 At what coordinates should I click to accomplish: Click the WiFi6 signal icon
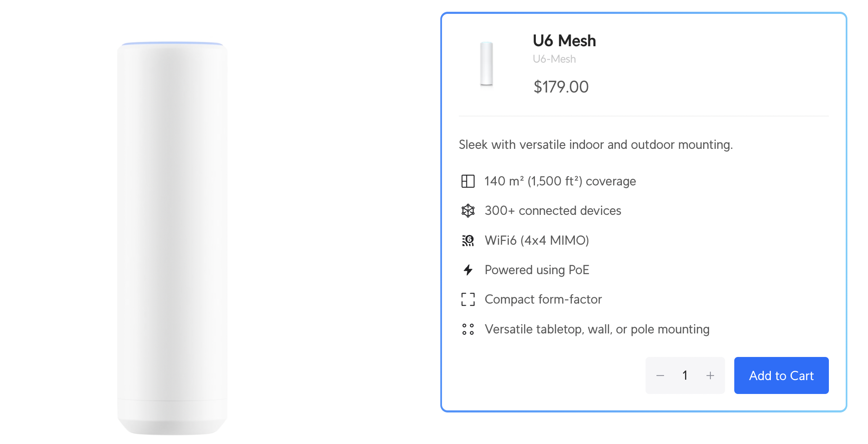pyautogui.click(x=468, y=240)
